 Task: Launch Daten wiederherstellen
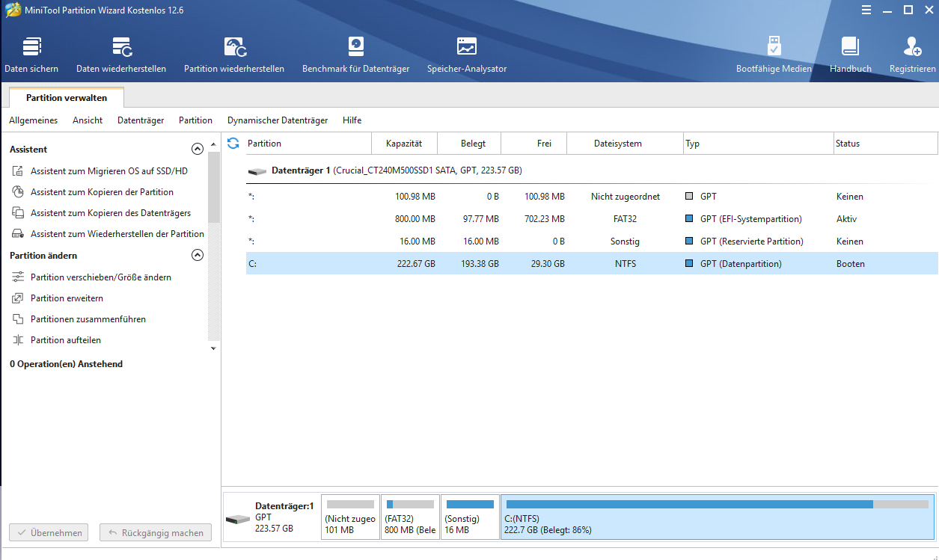pyautogui.click(x=121, y=55)
